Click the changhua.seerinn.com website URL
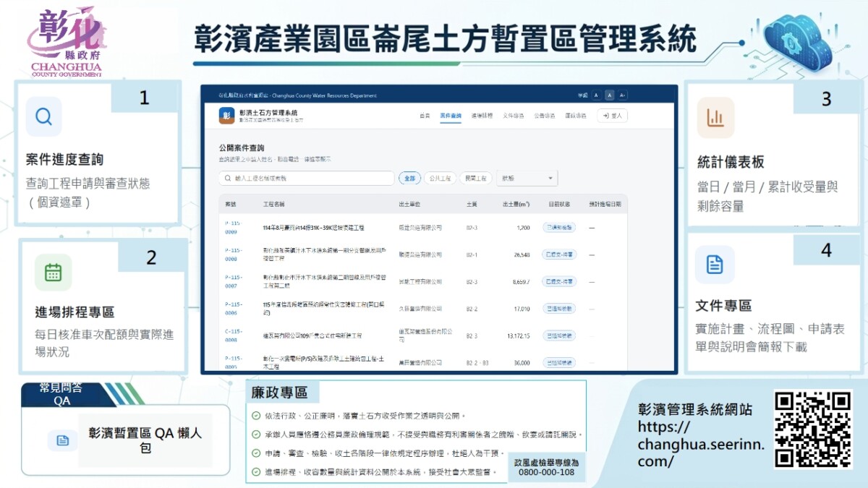Viewport: 868px width, 488px height. point(701,444)
